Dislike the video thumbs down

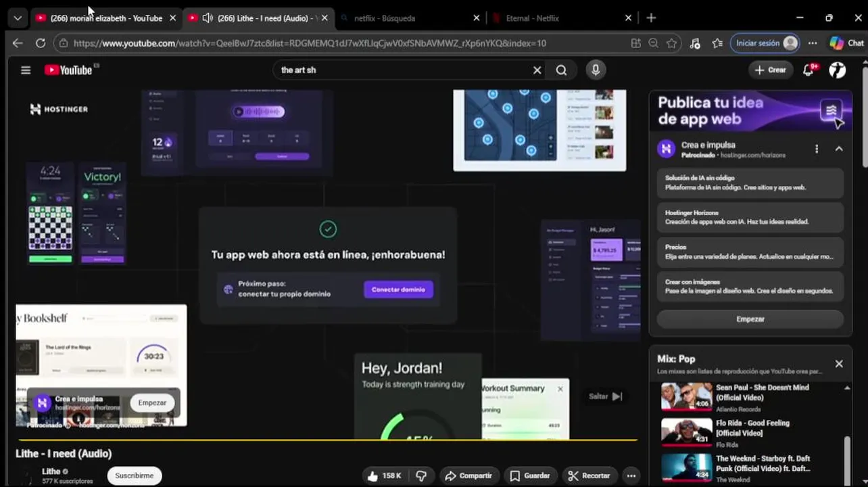pyautogui.click(x=421, y=476)
